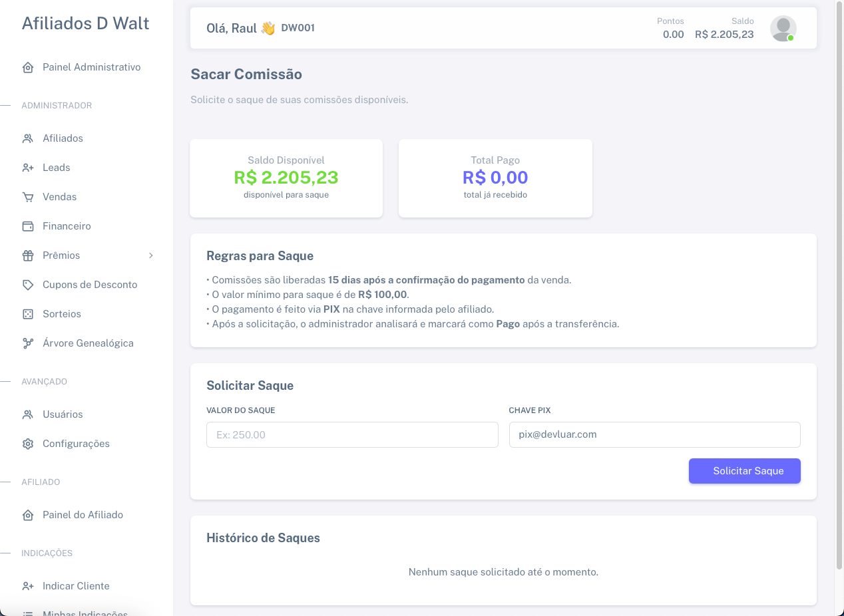Focus the Valor do Saque input field

(x=352, y=434)
